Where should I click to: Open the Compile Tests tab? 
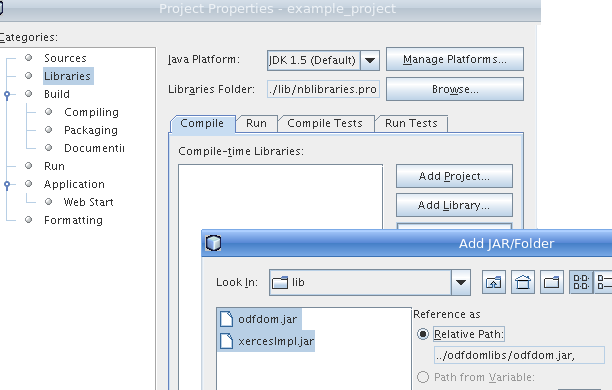pos(325,123)
